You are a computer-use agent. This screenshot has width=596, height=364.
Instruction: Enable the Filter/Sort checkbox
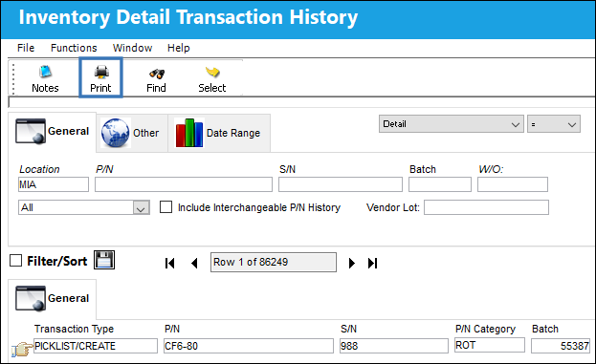pos(15,261)
